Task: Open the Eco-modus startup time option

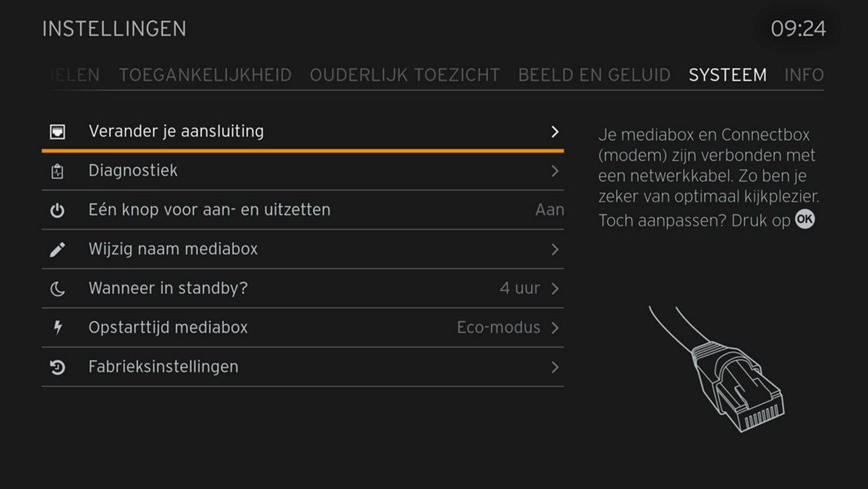Action: click(499, 328)
